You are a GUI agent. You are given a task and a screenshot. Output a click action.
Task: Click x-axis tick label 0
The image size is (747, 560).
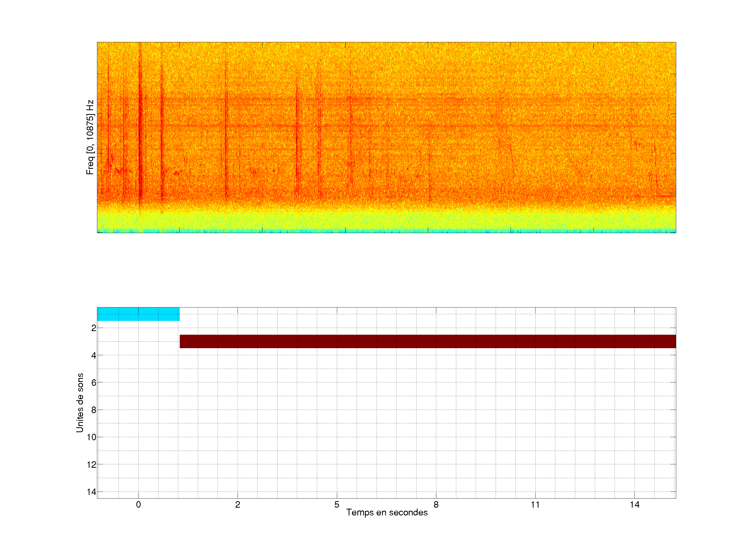[138, 505]
